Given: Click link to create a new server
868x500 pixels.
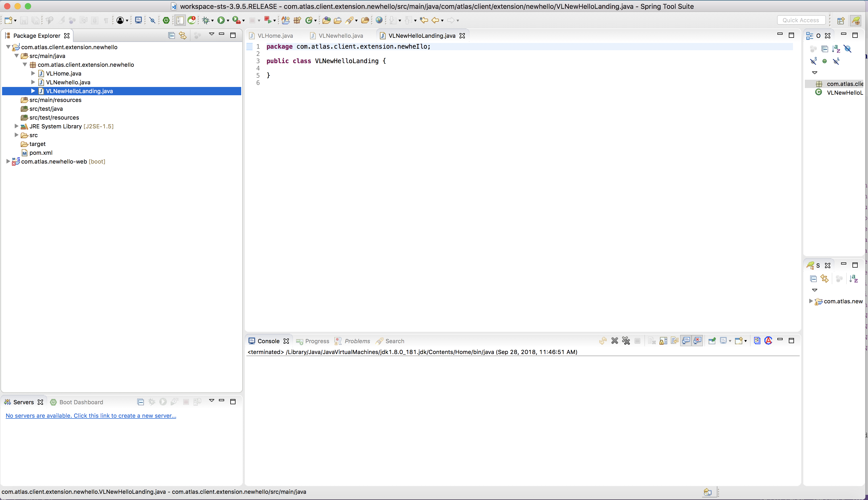Looking at the screenshot, I should point(91,416).
